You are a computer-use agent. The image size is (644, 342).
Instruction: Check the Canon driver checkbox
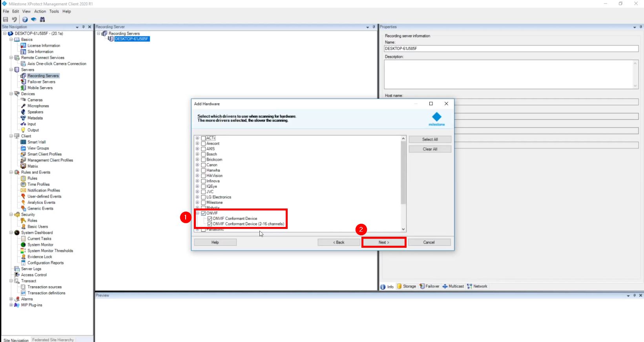pos(203,165)
